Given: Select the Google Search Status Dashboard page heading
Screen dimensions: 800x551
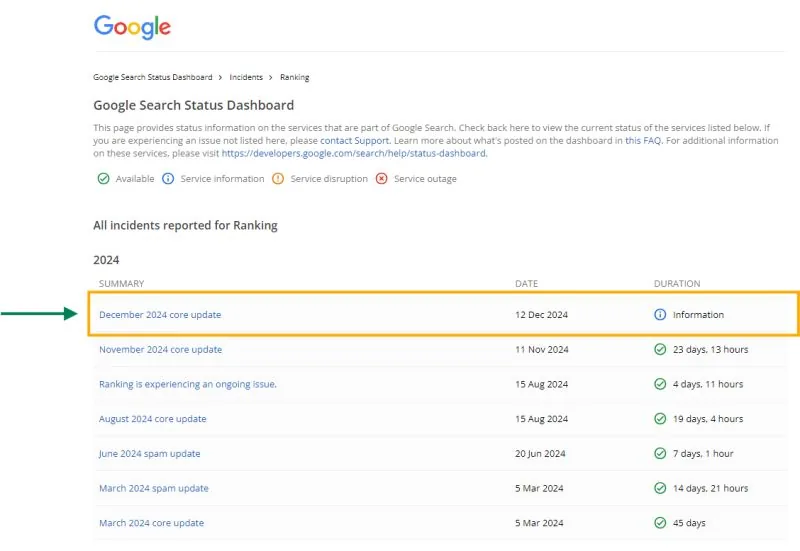Looking at the screenshot, I should click(193, 105).
